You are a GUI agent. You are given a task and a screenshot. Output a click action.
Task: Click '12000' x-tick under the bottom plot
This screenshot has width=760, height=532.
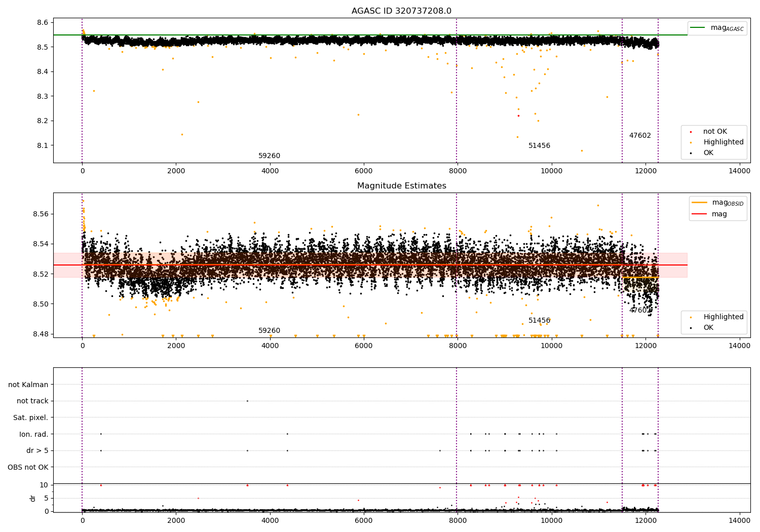tap(645, 520)
